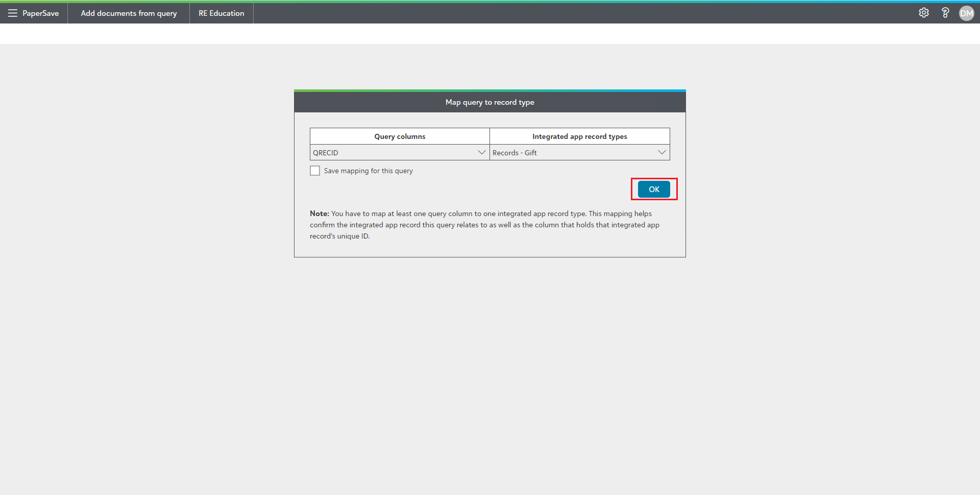
Task: Click the QRECID dropdown chevron arrow
Action: [x=481, y=153]
